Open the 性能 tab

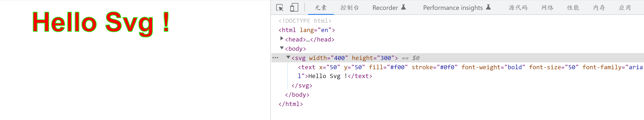pos(573,8)
